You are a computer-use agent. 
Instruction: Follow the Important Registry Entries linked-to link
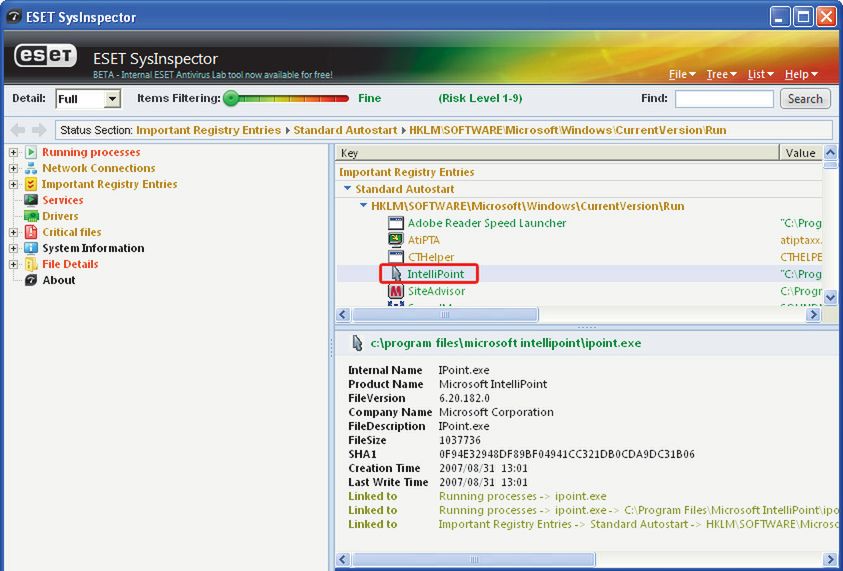coord(638,524)
